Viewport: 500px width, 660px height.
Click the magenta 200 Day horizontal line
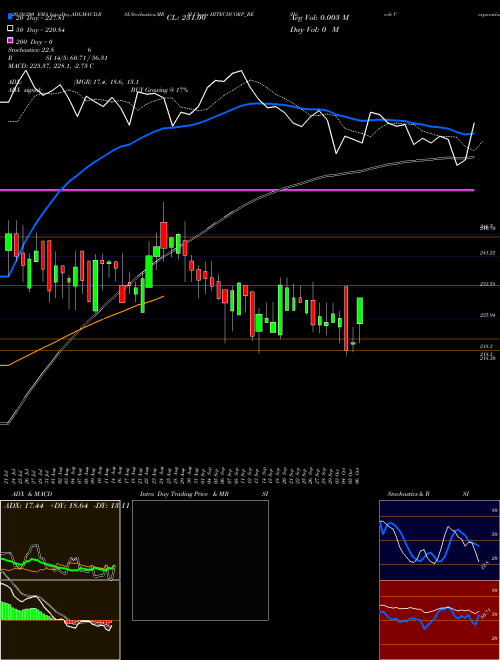(237, 190)
